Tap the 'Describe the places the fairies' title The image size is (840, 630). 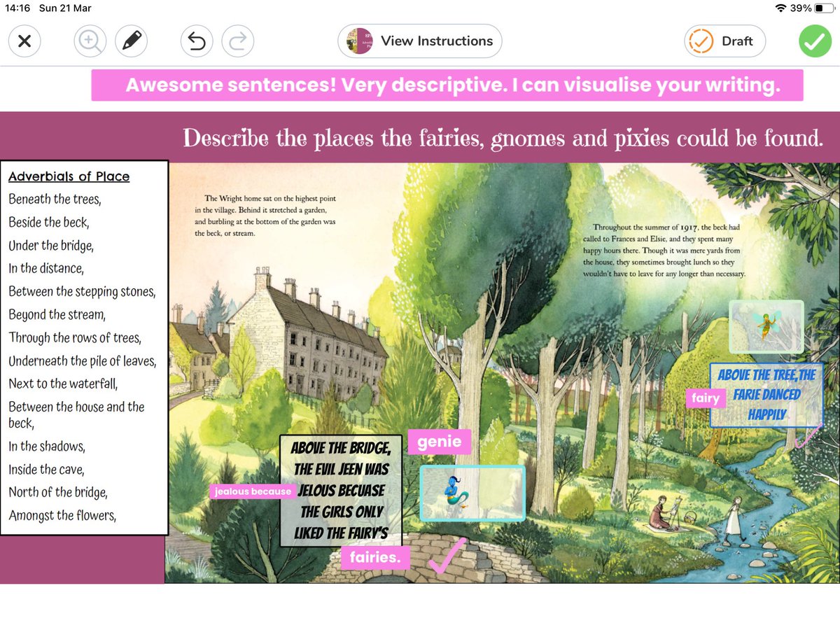[x=503, y=138]
